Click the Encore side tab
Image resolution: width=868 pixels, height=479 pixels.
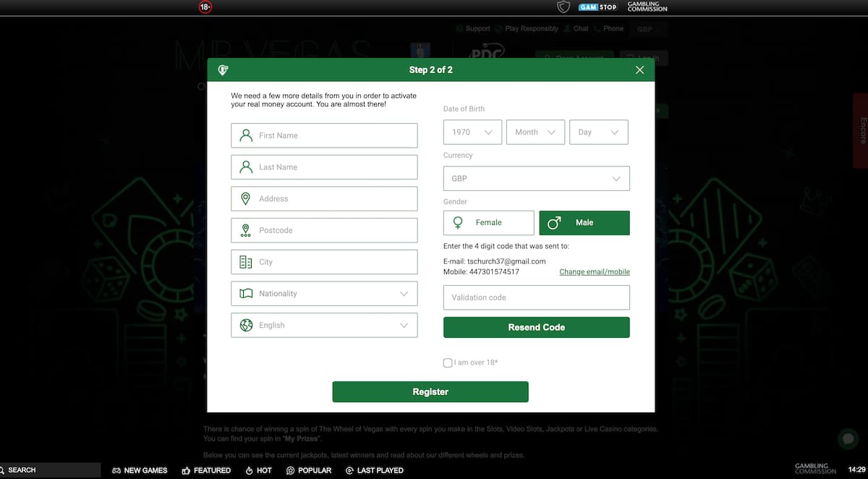point(862,130)
